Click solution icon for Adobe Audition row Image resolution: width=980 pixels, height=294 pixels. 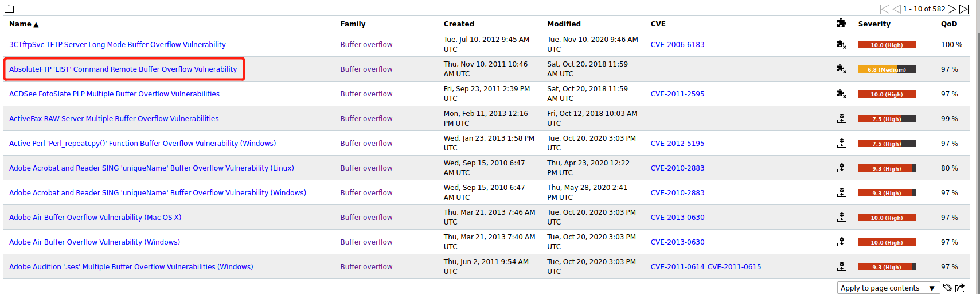point(841,266)
